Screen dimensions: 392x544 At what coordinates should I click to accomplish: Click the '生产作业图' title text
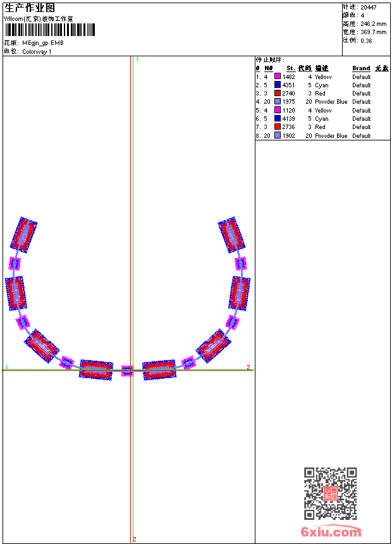(x=30, y=8)
